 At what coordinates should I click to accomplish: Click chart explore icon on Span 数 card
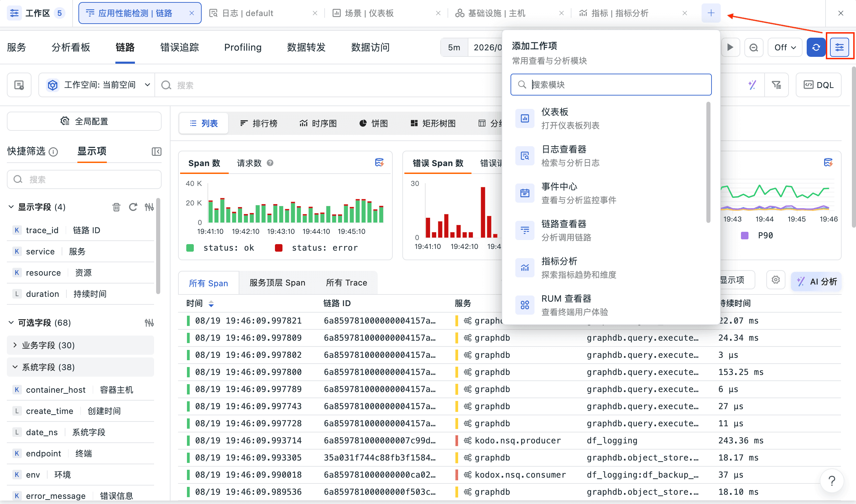[x=379, y=162]
